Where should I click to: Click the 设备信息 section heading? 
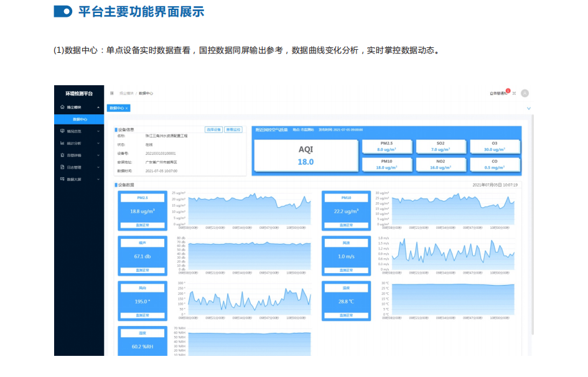pyautogui.click(x=124, y=129)
